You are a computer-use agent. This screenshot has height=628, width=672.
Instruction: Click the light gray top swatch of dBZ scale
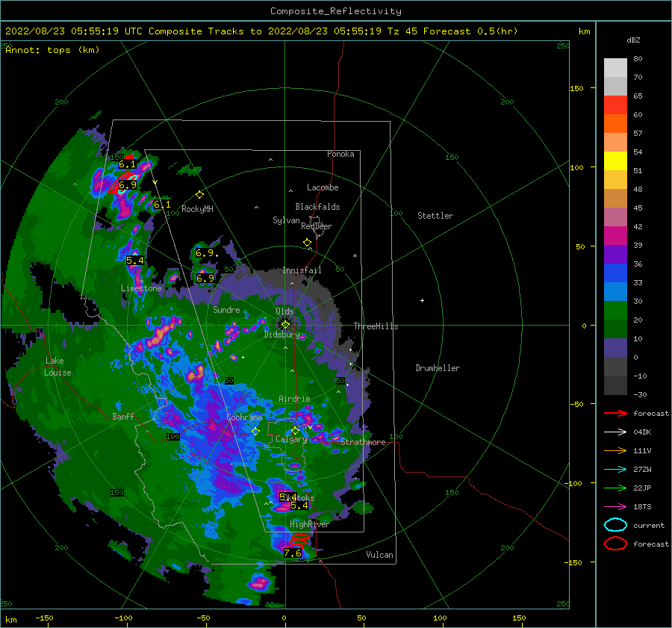click(x=615, y=68)
